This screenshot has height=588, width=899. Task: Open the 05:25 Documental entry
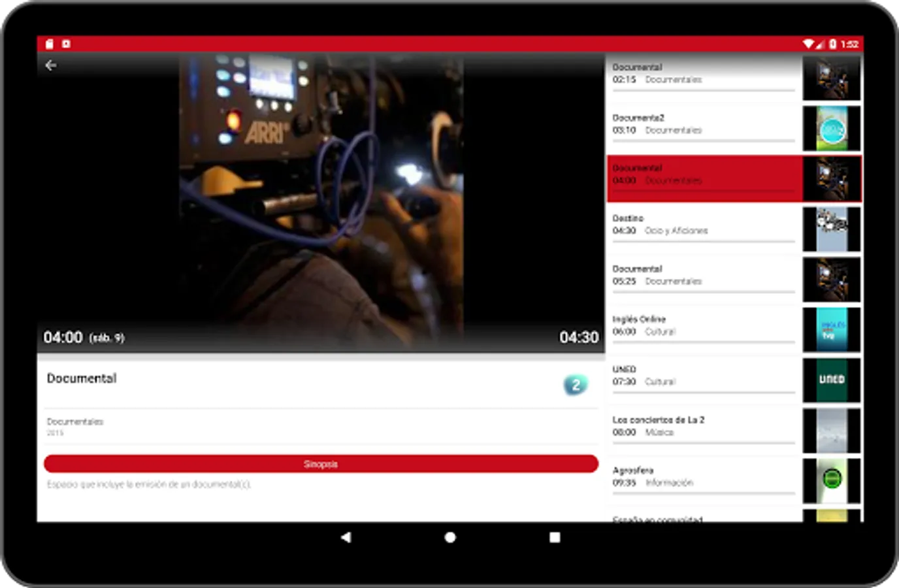[704, 279]
